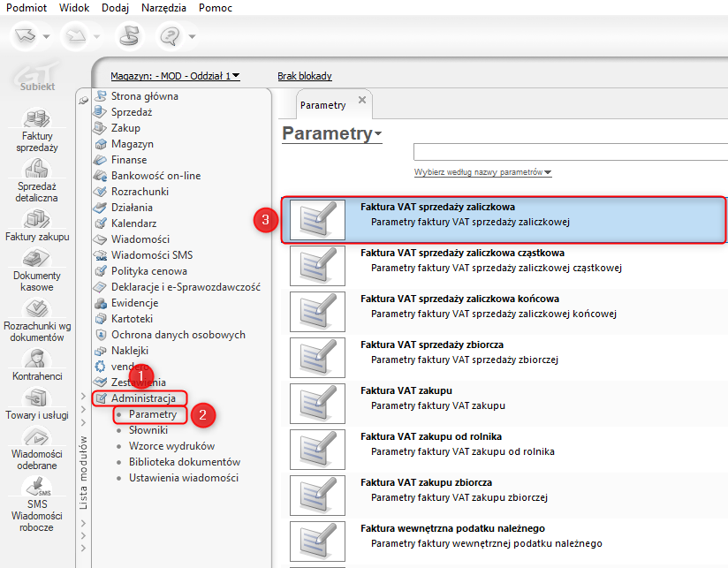Click the Faktura VAT zakupu od rolnika icon
Screen dimensions: 728x568
click(x=317, y=450)
